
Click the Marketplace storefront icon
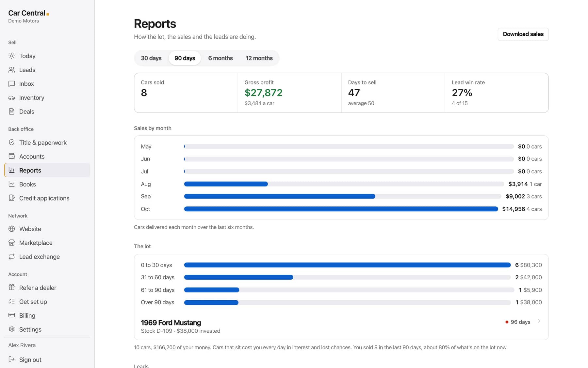point(12,243)
